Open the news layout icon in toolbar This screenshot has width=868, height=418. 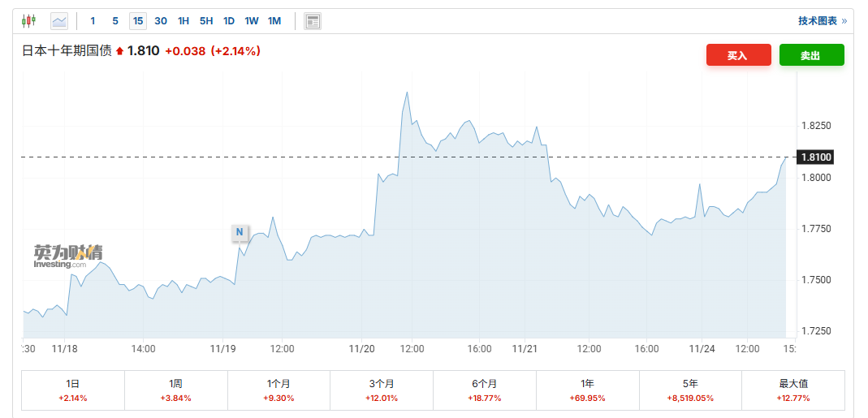point(313,21)
